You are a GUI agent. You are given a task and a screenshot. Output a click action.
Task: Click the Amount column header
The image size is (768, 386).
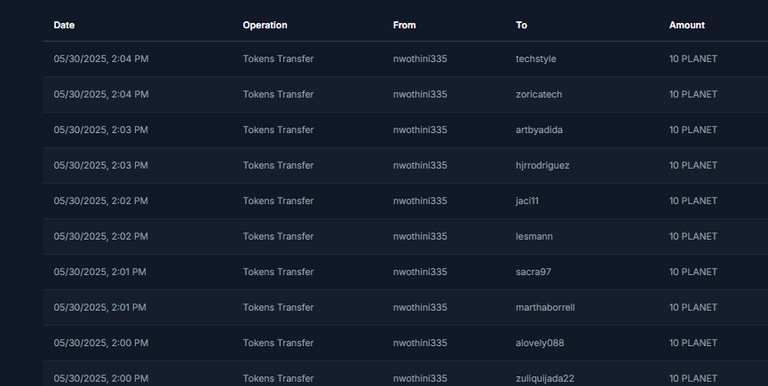coord(687,25)
